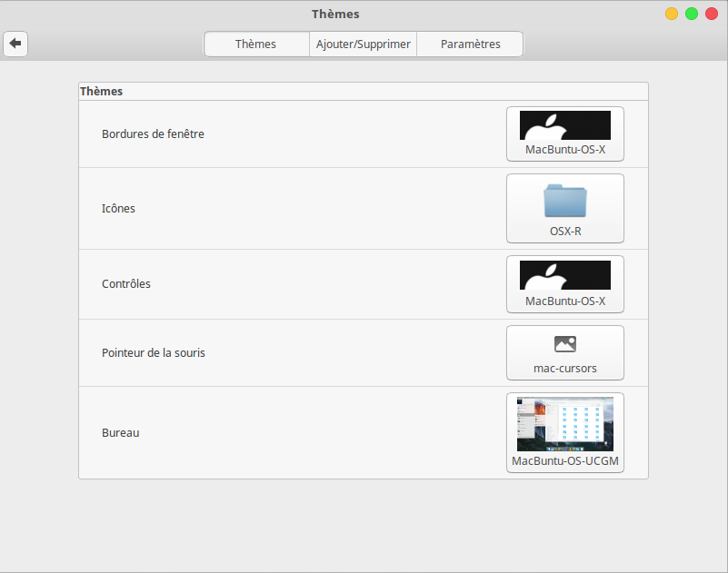The image size is (728, 573).
Task: Switch to the Thèmes tab
Action: [256, 44]
